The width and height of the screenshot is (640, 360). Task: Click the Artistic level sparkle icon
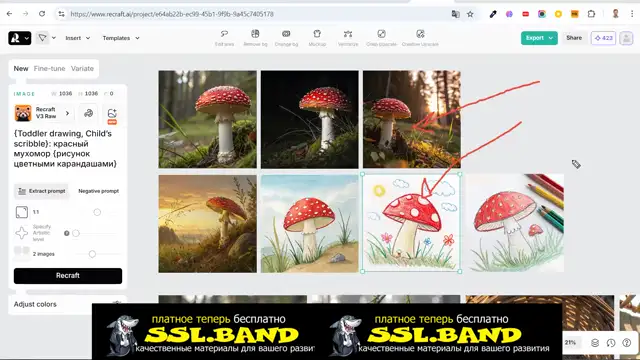pos(21,233)
